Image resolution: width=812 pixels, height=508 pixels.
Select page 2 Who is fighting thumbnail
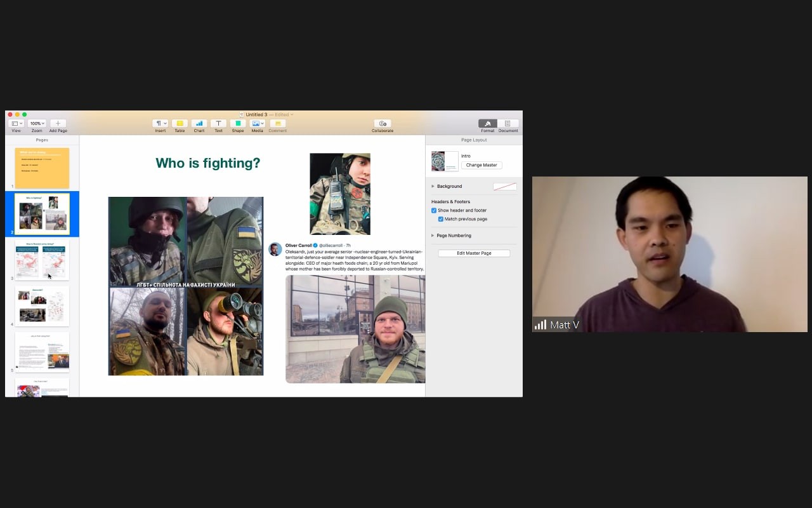point(42,214)
